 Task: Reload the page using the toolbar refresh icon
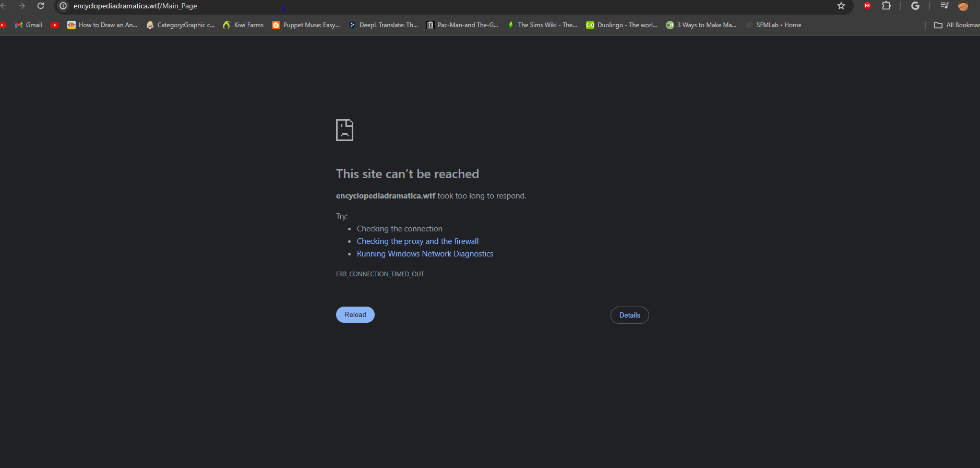click(41, 6)
